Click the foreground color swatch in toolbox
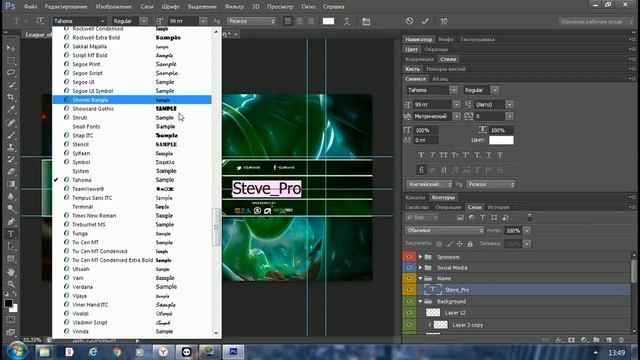Viewport: 640px width, 360px height. pyautogui.click(x=8, y=303)
